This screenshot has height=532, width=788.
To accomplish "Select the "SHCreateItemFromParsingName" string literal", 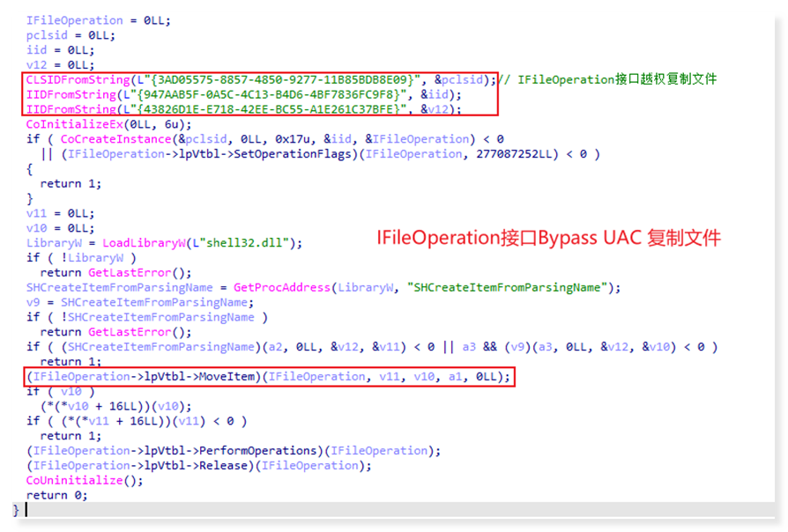I will tap(507, 287).
